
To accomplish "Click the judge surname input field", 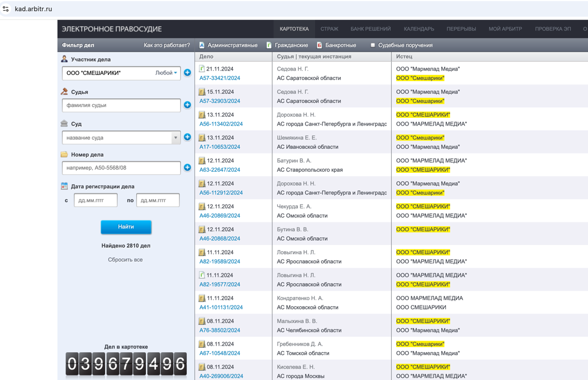I will 121,106.
